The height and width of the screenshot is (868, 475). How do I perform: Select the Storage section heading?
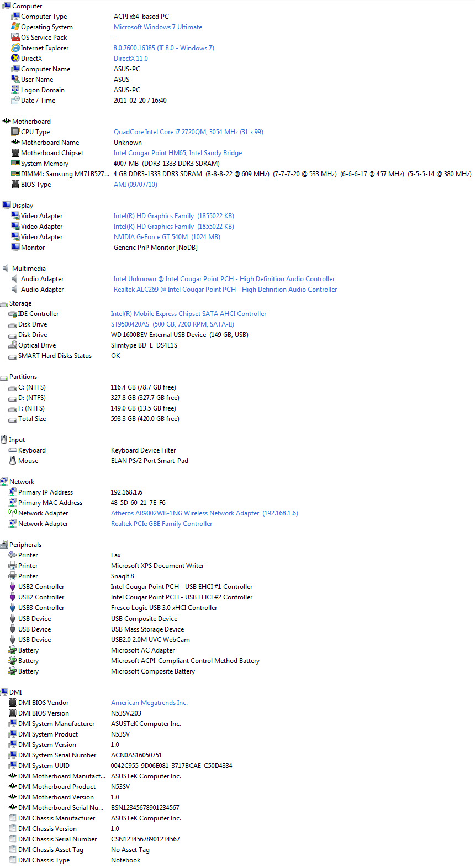tap(20, 303)
